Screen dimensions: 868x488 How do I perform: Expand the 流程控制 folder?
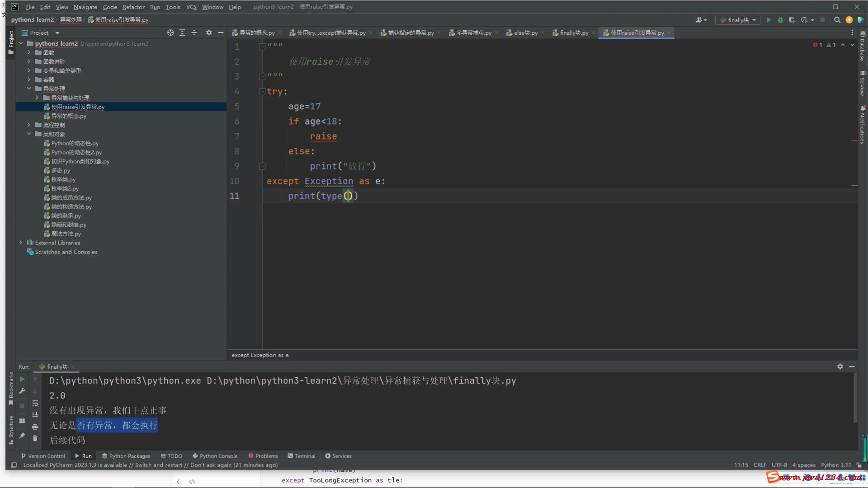click(29, 125)
